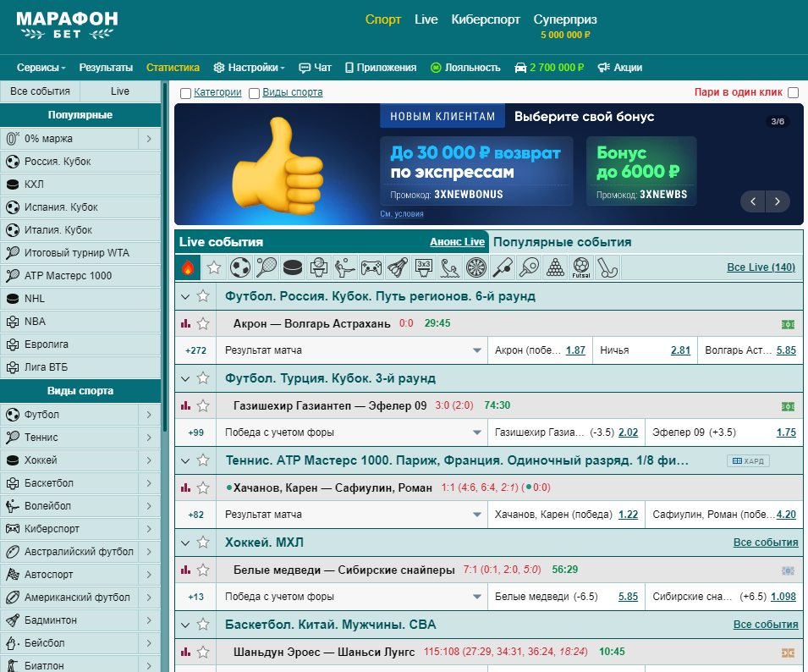Filter live events by basketball hoop icon

[x=319, y=267]
